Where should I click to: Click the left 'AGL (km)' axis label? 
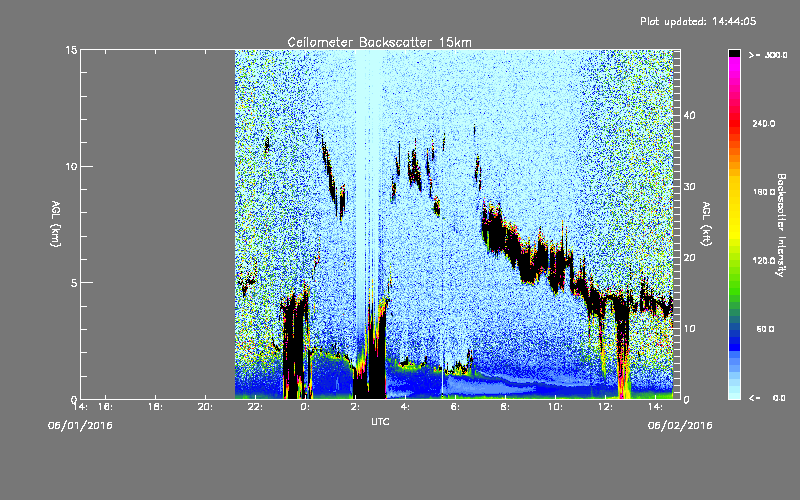[x=56, y=223]
